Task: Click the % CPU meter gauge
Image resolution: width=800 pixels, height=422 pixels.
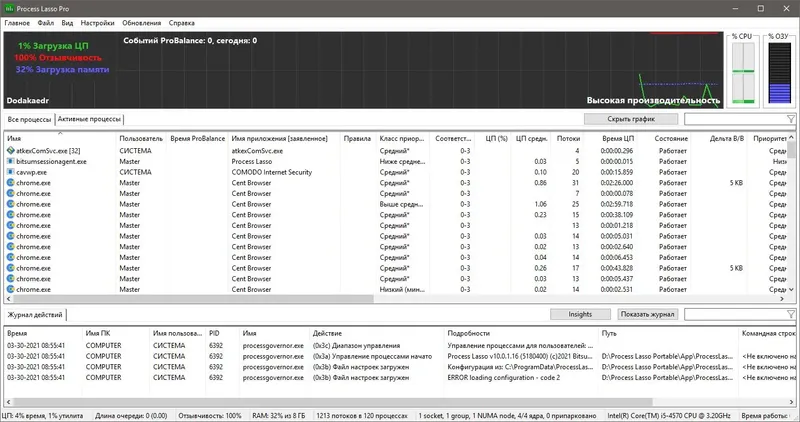Action: point(743,73)
